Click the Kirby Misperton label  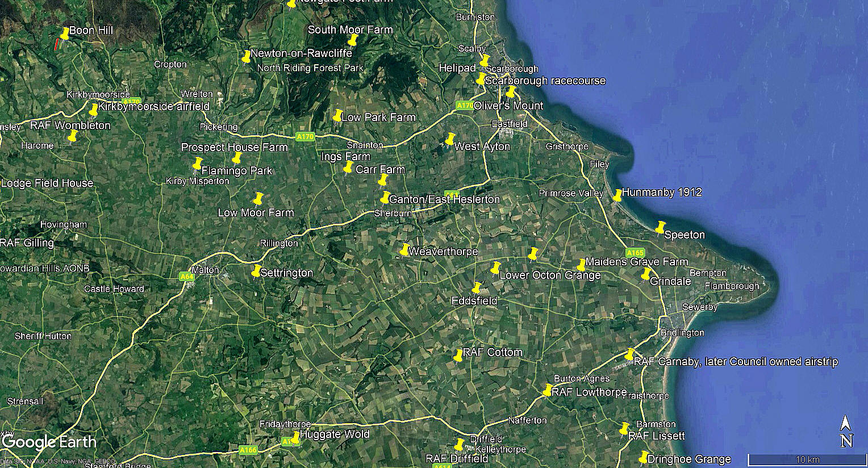[x=198, y=181]
